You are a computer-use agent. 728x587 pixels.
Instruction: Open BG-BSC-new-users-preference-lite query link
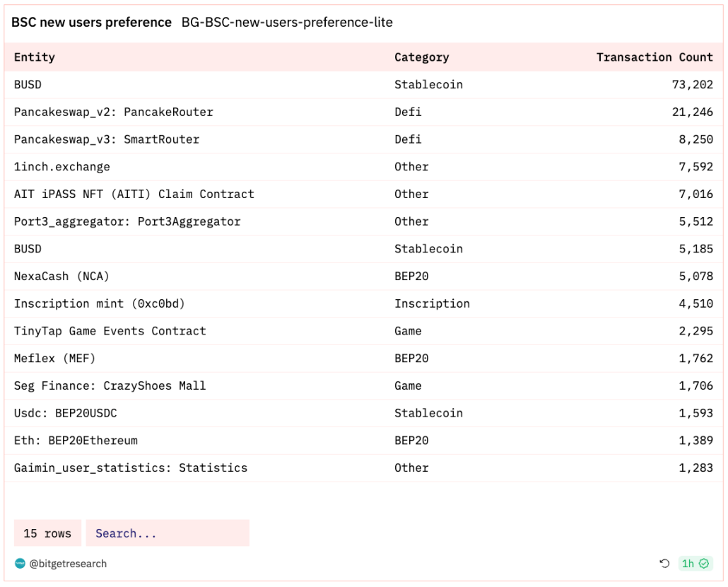[287, 23]
